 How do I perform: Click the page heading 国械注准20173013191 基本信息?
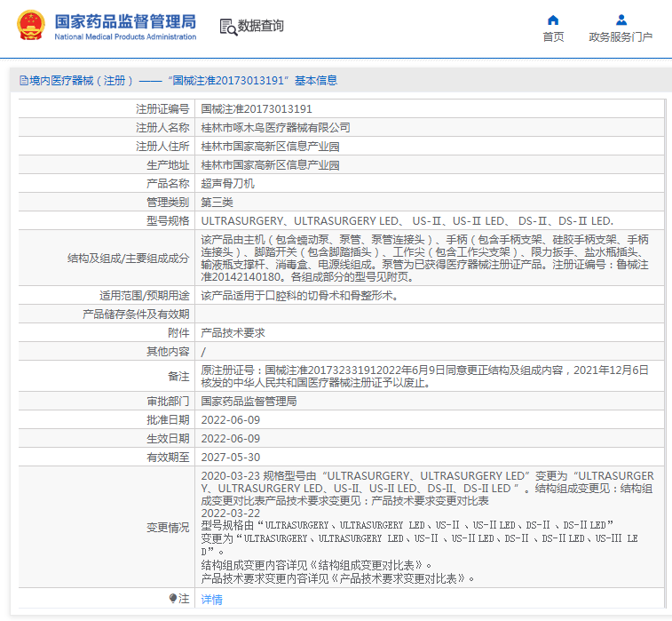coord(252,81)
